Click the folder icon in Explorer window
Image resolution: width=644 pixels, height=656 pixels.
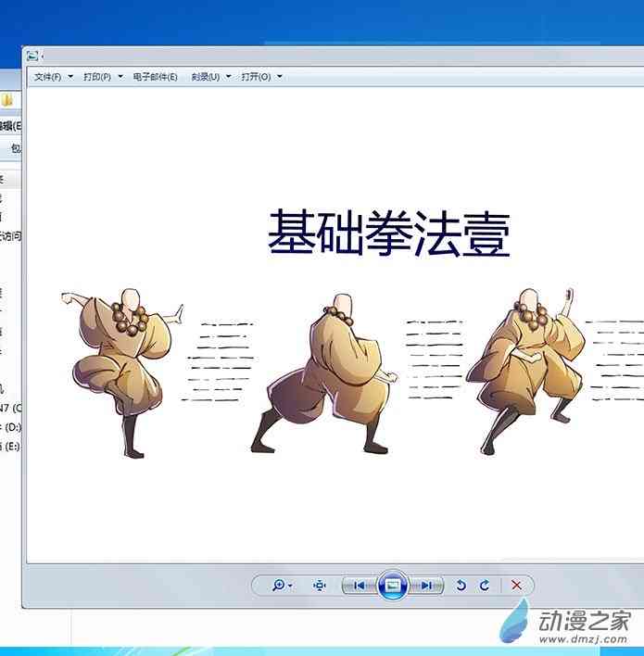click(6, 100)
